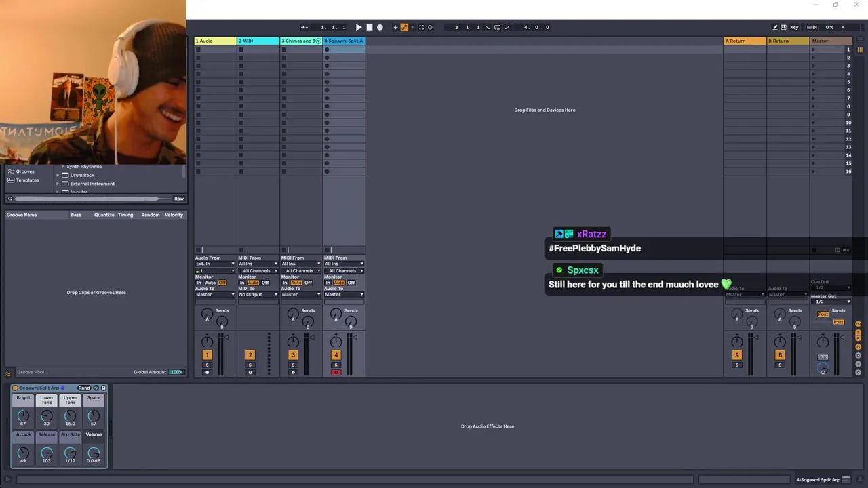This screenshot has height=488, width=868.
Task: Toggle Mixer section show button
Action: tap(859, 348)
